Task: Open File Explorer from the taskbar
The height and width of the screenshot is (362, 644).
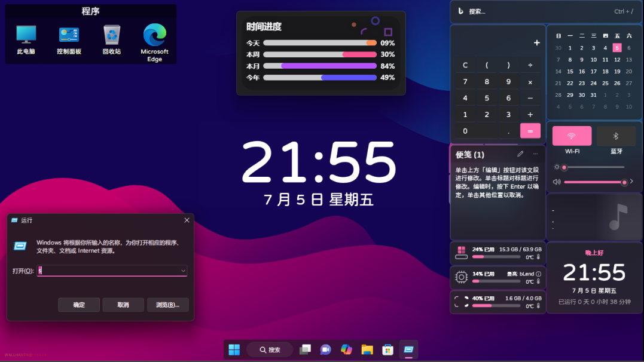Action: click(367, 349)
